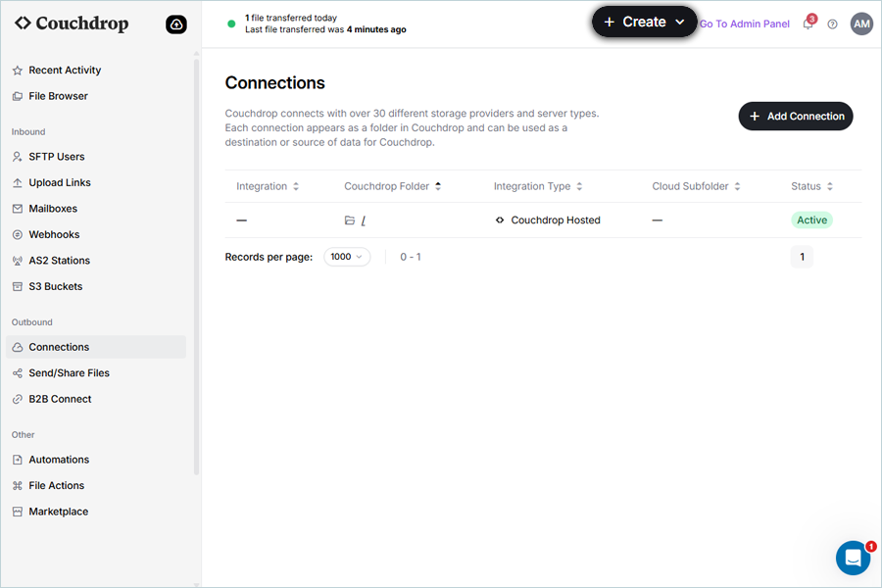Select page 1 in pagination
882x588 pixels.
pos(802,257)
